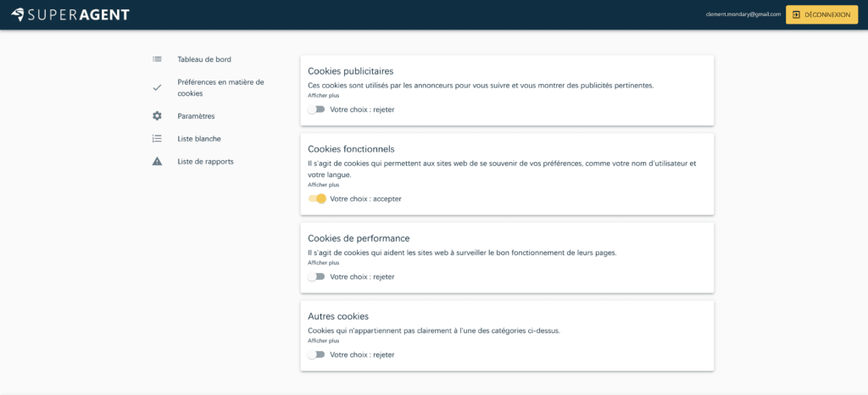Click the Tableau de bord list icon
Screen dimensions: 868x395
[x=157, y=58]
